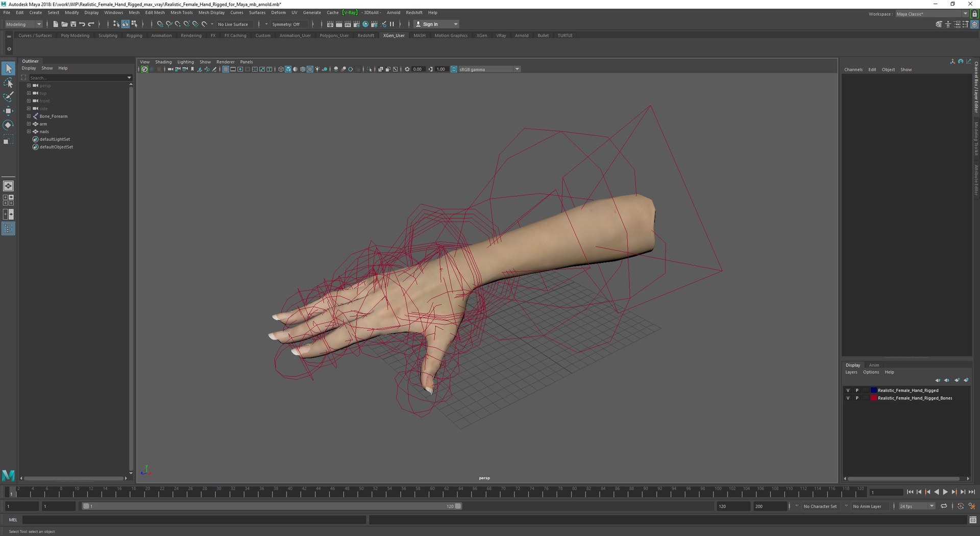
Task: Toggle loop playback icon
Action: coord(944,506)
